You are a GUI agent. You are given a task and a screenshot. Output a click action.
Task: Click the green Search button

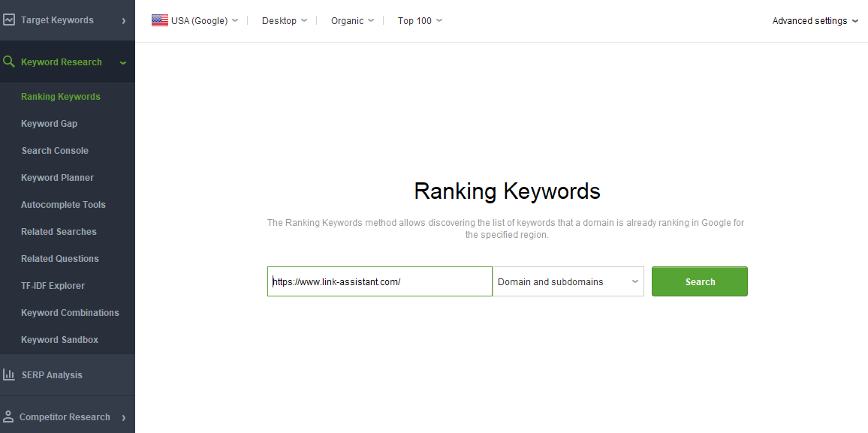[x=700, y=281]
